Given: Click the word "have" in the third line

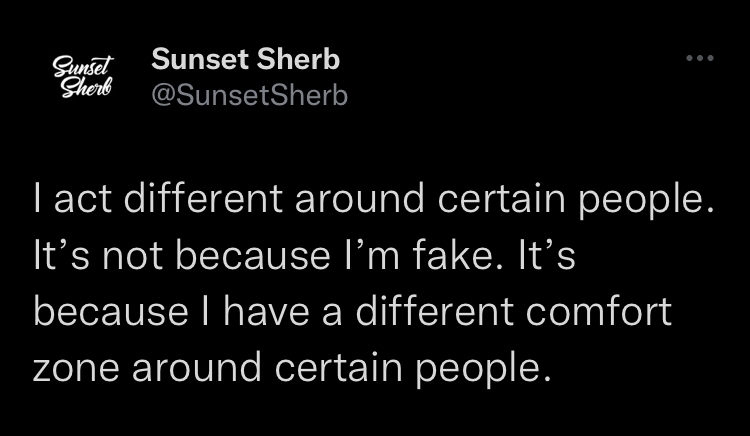Looking at the screenshot, I should pyautogui.click(x=266, y=311).
